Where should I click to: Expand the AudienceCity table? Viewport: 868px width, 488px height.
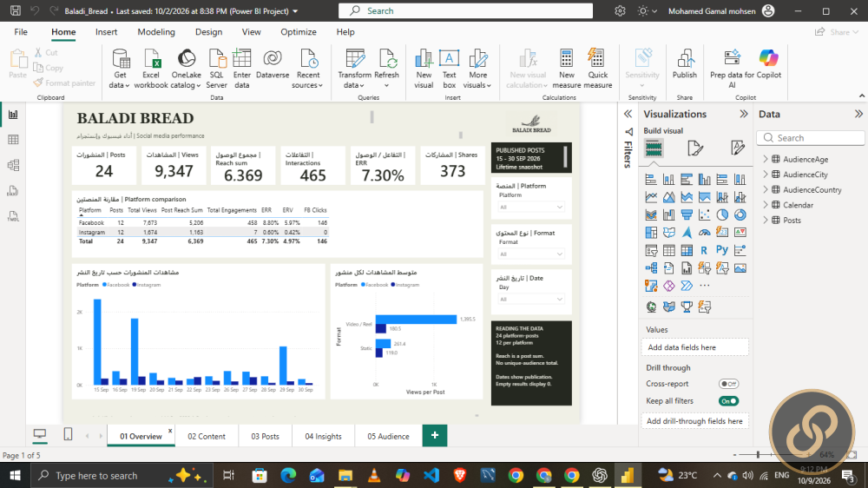[766, 175]
